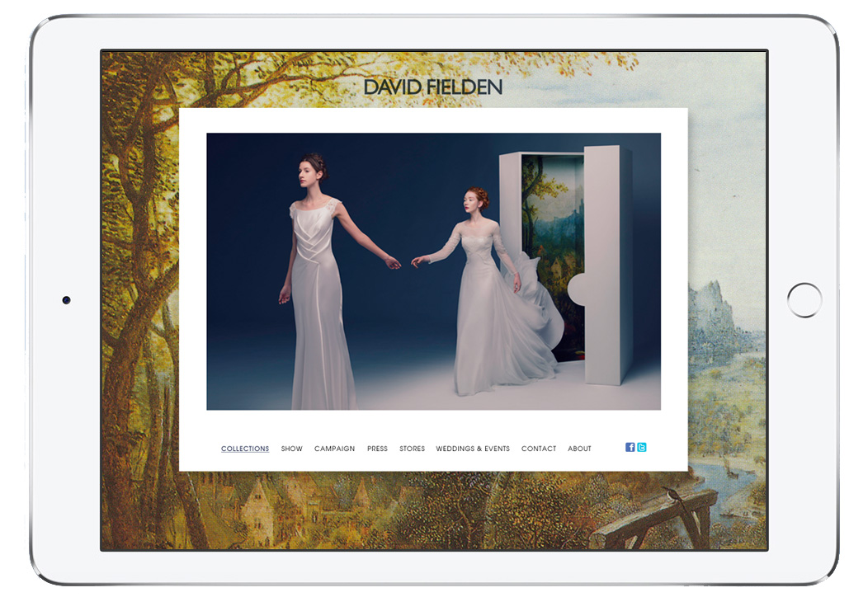The height and width of the screenshot is (597, 868).
Task: Click the bridal campaign photo
Action: pos(433,271)
